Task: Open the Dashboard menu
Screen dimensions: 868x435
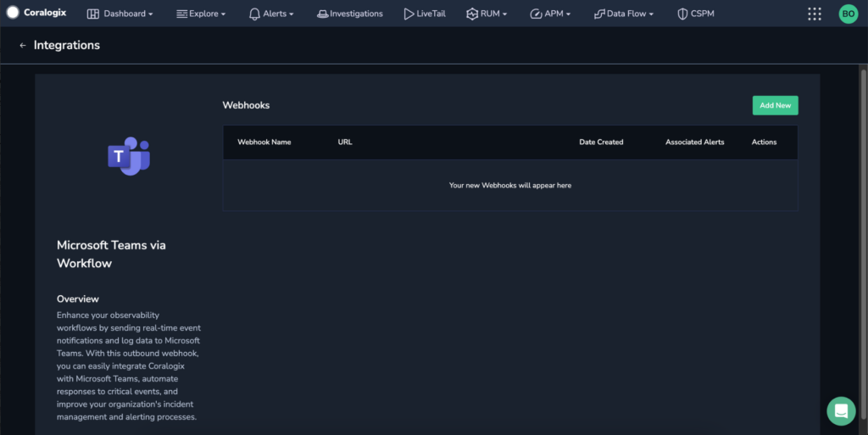Action: pos(125,14)
